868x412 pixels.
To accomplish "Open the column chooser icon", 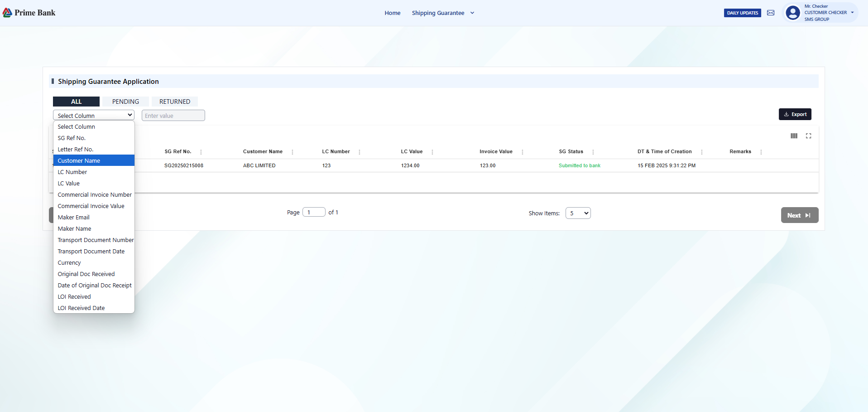I will (794, 136).
